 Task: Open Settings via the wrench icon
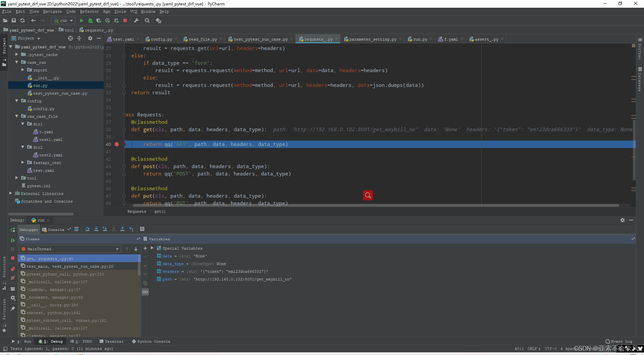[x=136, y=20]
